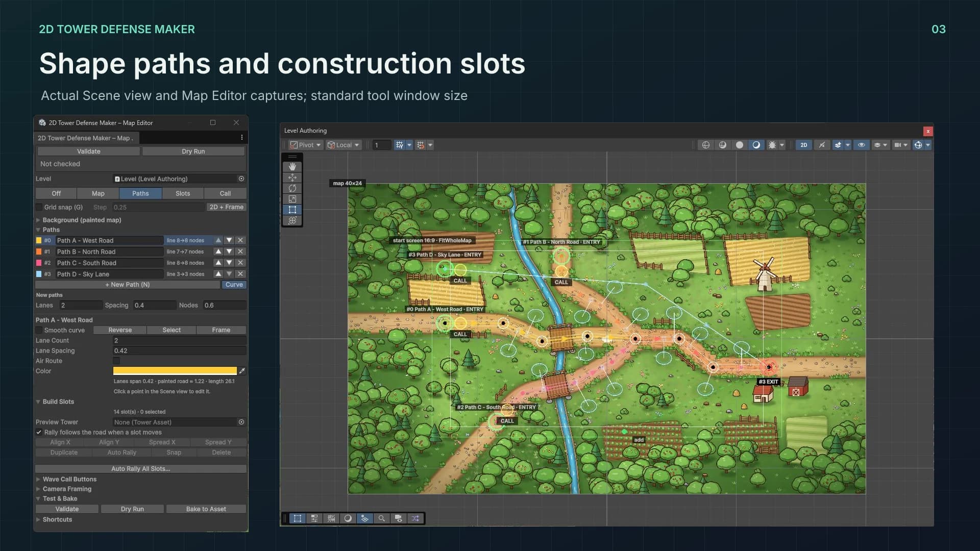Toggle the 2D view mode button
Viewport: 980px width, 551px height.
coord(804,145)
